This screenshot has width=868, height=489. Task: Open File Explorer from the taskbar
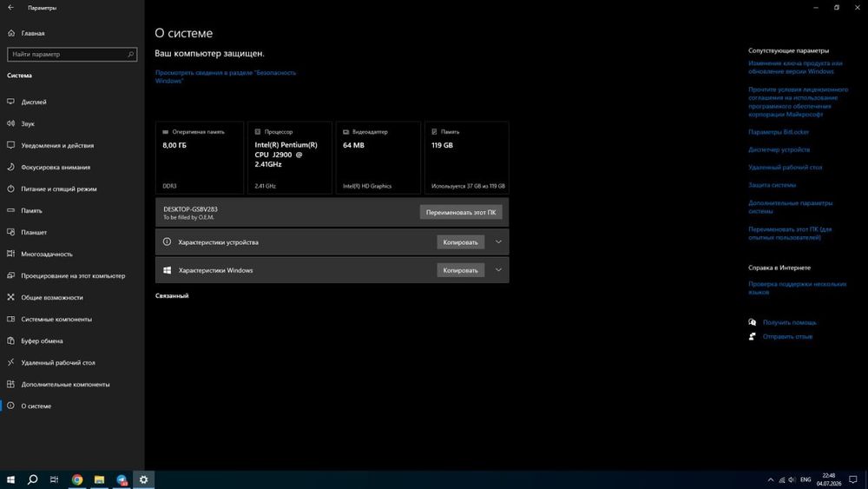[99, 479]
